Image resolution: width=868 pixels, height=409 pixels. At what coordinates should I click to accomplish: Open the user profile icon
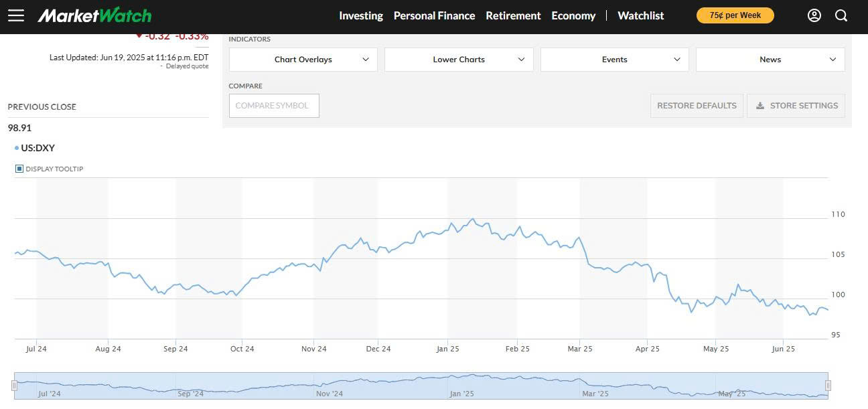pyautogui.click(x=814, y=15)
